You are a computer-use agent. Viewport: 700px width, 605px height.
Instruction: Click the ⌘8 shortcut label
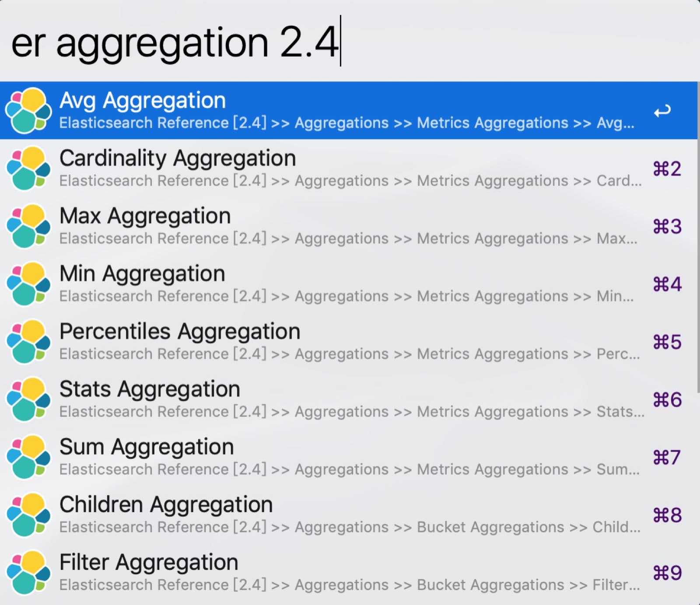click(667, 516)
